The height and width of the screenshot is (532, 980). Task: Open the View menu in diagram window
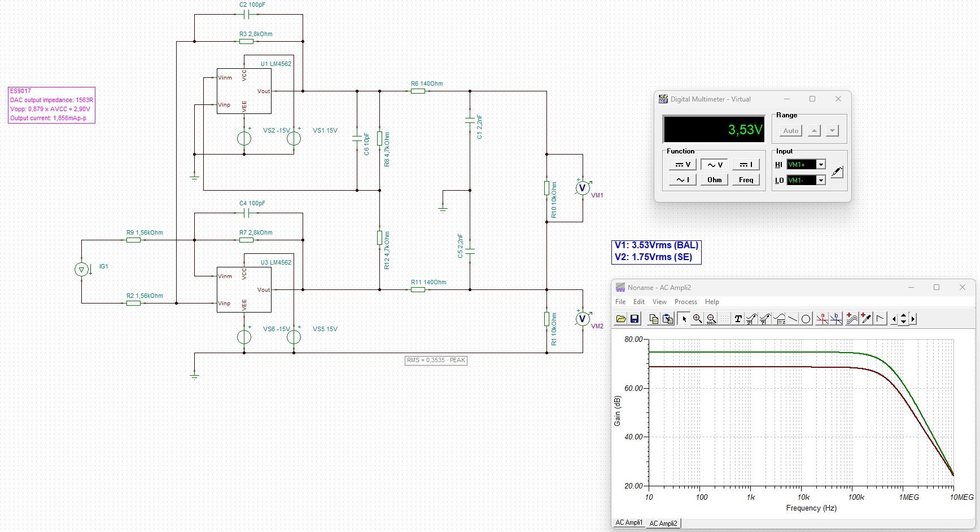[x=659, y=302]
